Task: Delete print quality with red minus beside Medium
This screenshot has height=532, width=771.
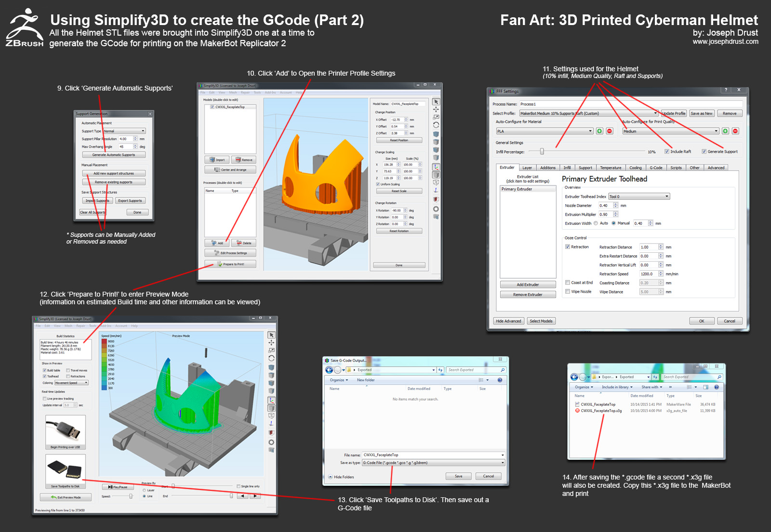Action: click(x=735, y=131)
